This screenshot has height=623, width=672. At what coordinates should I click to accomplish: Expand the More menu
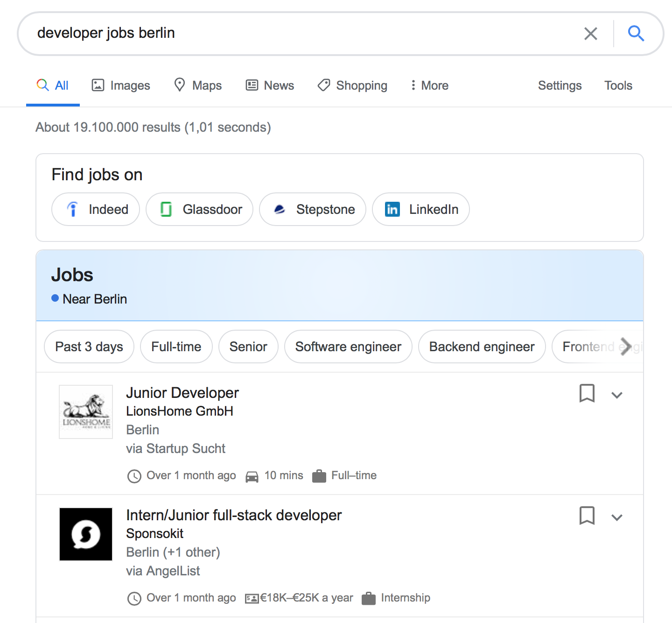(x=429, y=85)
